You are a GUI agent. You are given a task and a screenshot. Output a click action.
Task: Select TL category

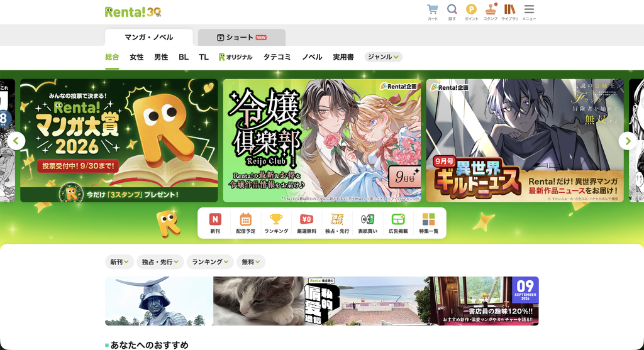point(204,57)
